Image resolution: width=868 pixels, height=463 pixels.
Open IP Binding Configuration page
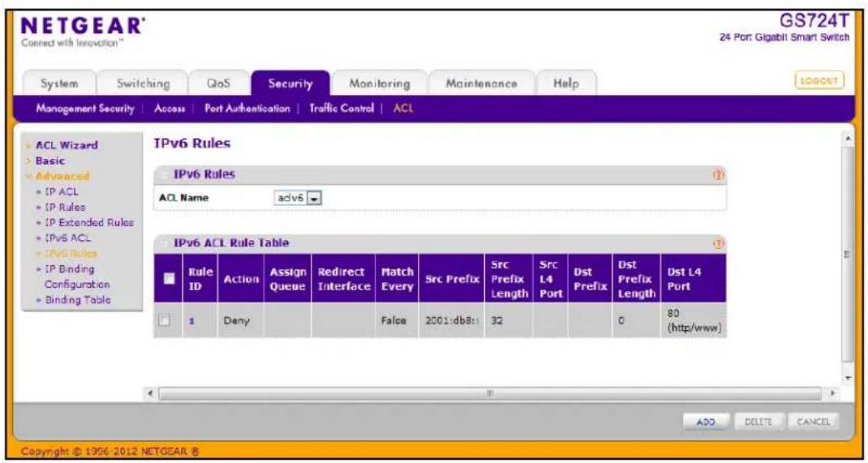click(76, 277)
